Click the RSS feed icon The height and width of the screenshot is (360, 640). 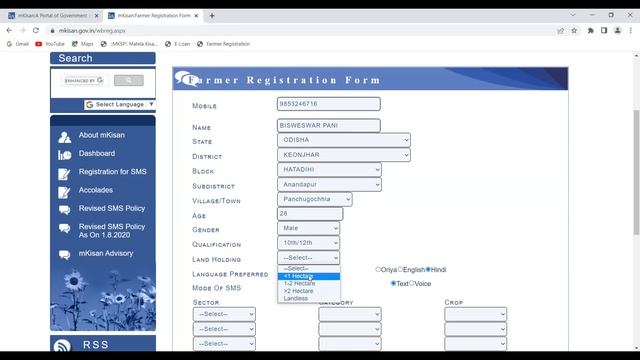tap(62, 346)
